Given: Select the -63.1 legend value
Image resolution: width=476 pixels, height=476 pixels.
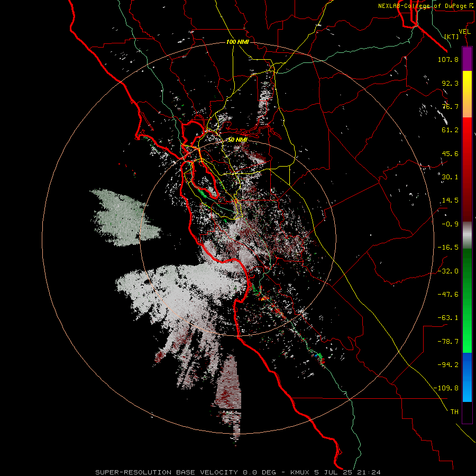Looking at the screenshot, I should pyautogui.click(x=448, y=318).
